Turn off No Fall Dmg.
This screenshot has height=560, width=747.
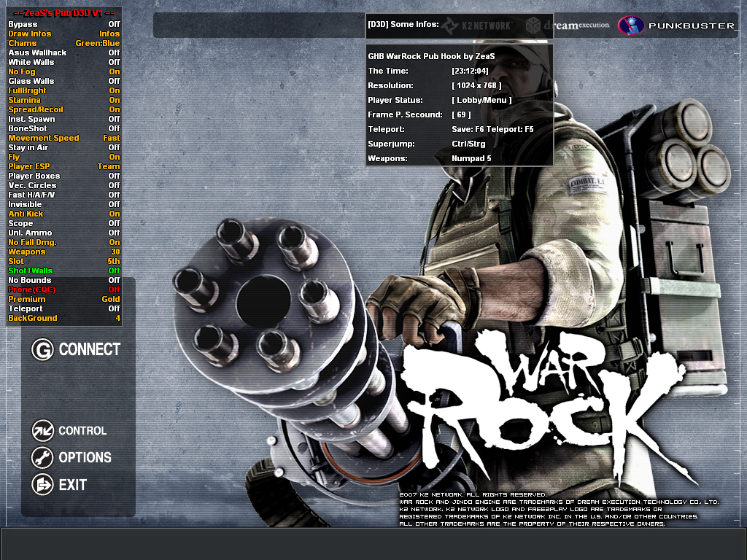pyautogui.click(x=64, y=242)
